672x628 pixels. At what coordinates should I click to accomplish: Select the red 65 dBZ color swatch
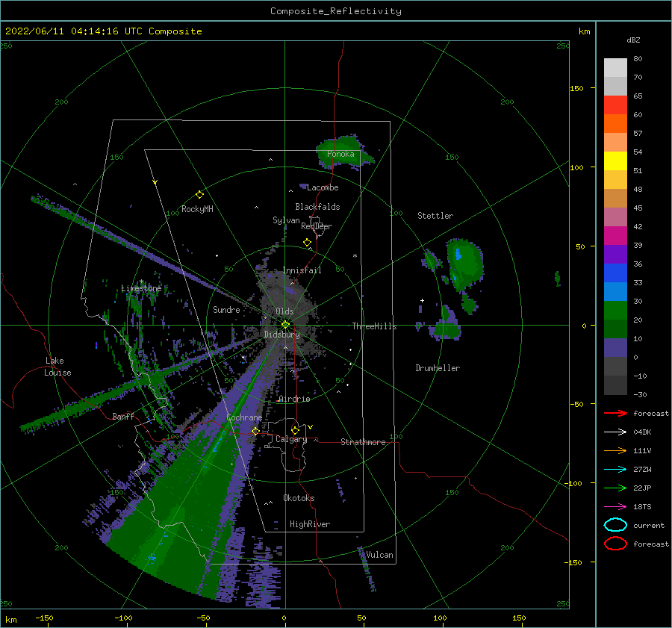(615, 105)
